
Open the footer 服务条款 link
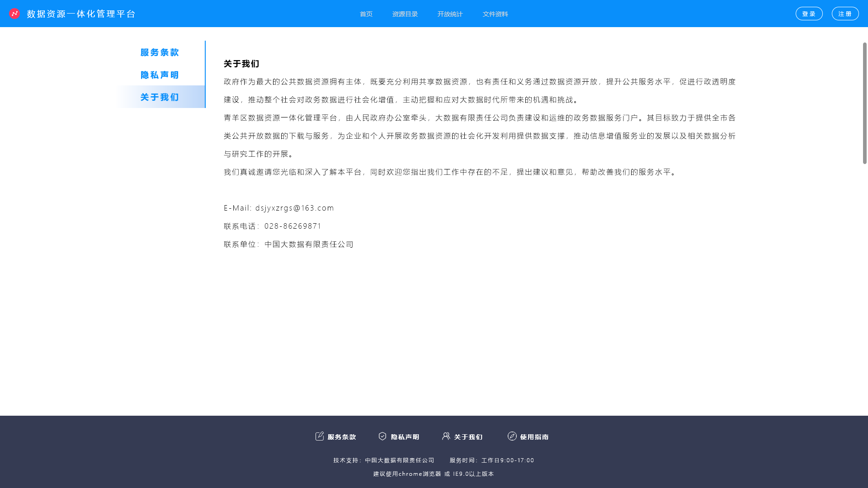point(342,437)
